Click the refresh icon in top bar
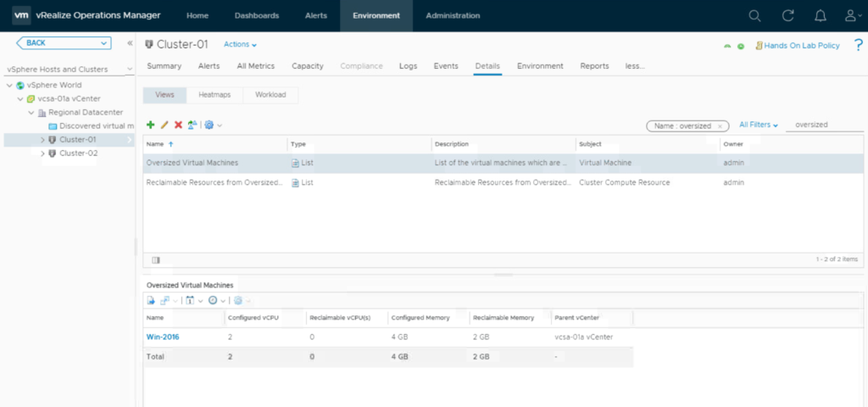 (x=787, y=15)
